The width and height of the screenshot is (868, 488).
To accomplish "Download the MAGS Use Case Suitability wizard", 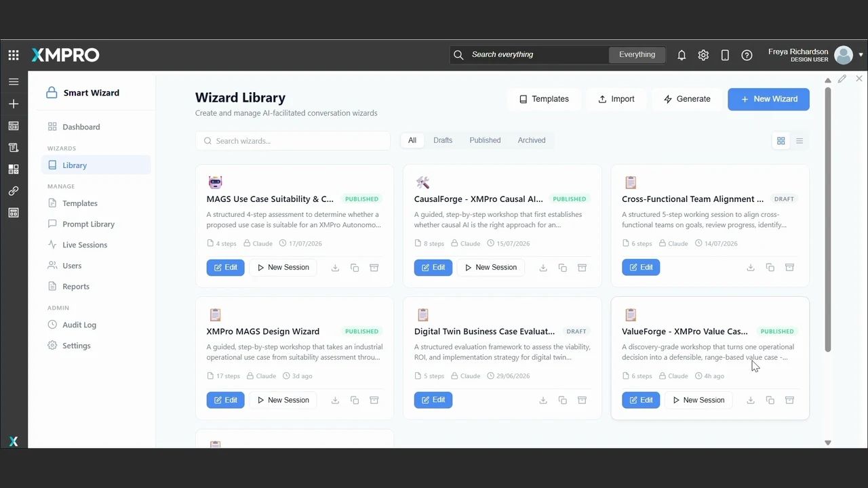I will coord(335,268).
